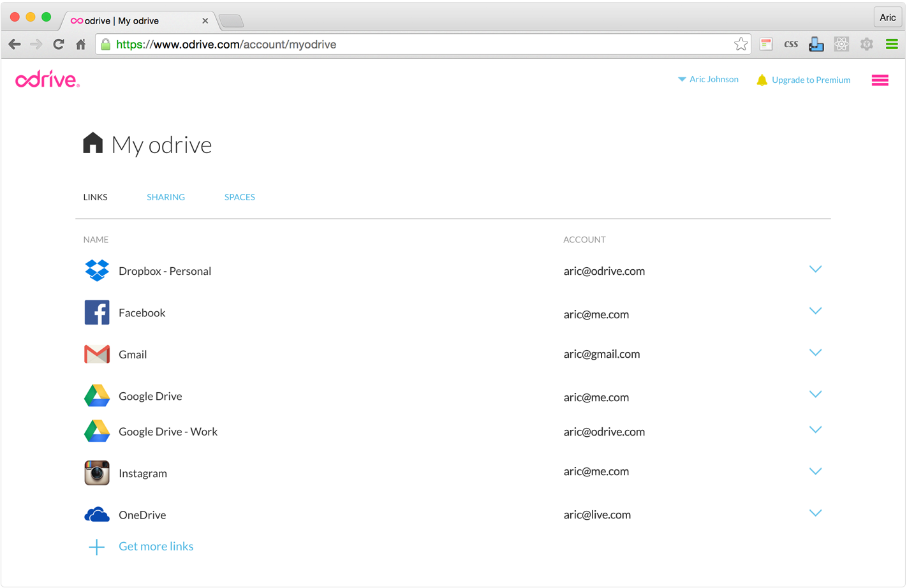Image resolution: width=907 pixels, height=588 pixels.
Task: Click the Google Drive - Work triangle icon
Action: (x=97, y=431)
